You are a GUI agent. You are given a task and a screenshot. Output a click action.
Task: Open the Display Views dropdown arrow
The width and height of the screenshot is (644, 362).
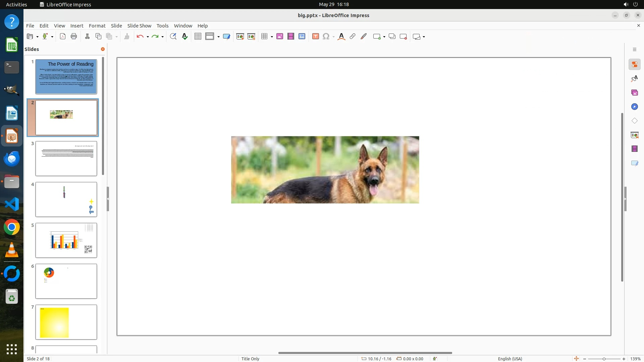218,37
